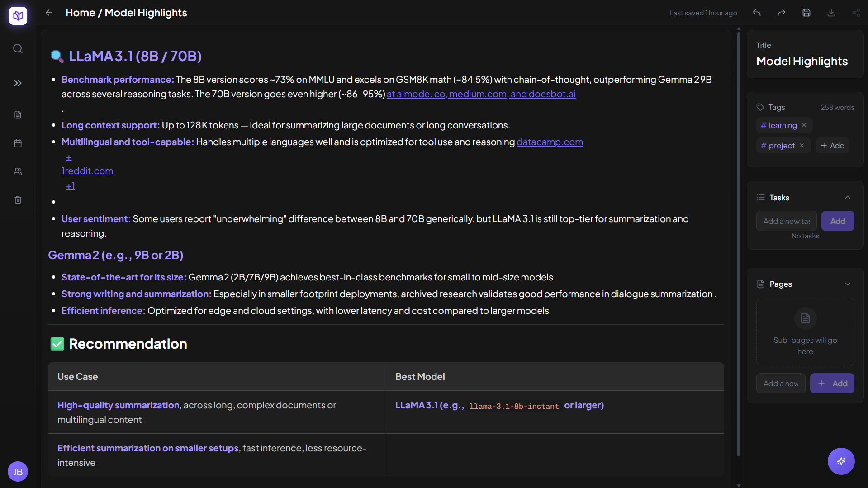868x488 pixels.
Task: Open the calendar icon in sidebar
Action: click(18, 143)
